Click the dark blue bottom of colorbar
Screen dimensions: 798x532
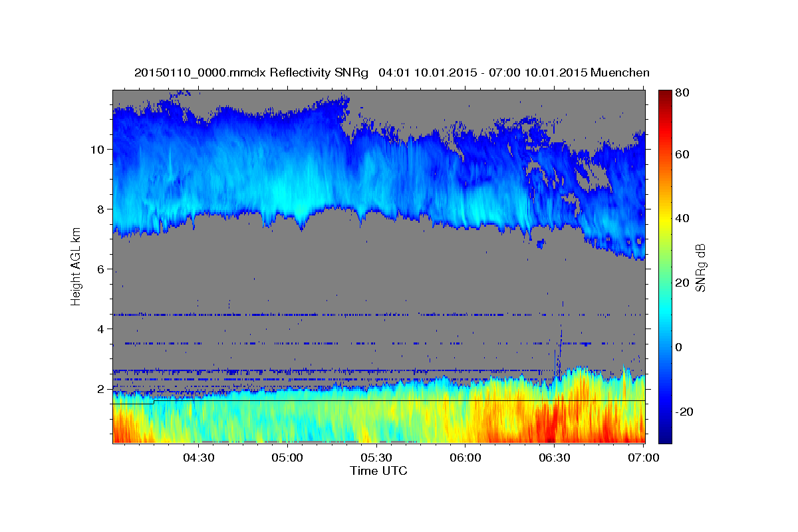pos(664,438)
